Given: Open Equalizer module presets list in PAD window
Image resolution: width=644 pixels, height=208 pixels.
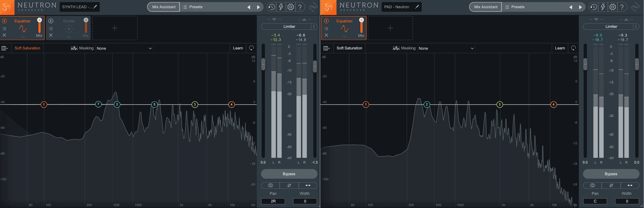Looking at the screenshot, I should (326, 28).
